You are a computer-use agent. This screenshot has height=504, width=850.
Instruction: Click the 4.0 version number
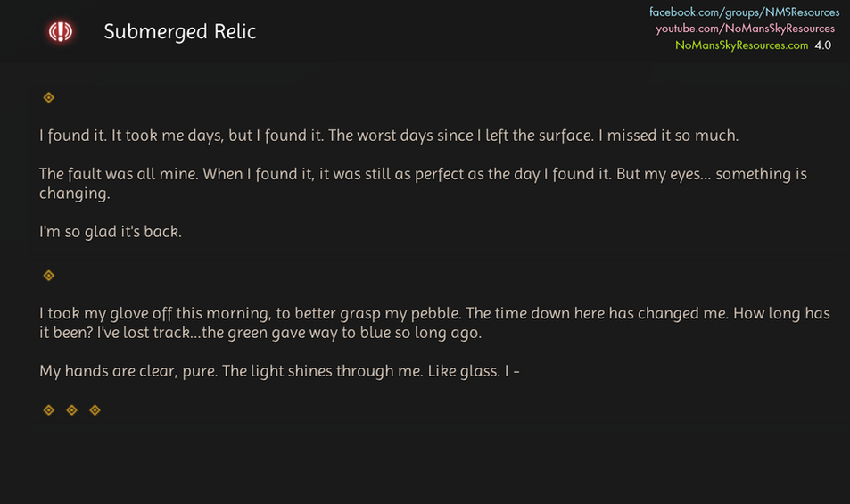822,45
